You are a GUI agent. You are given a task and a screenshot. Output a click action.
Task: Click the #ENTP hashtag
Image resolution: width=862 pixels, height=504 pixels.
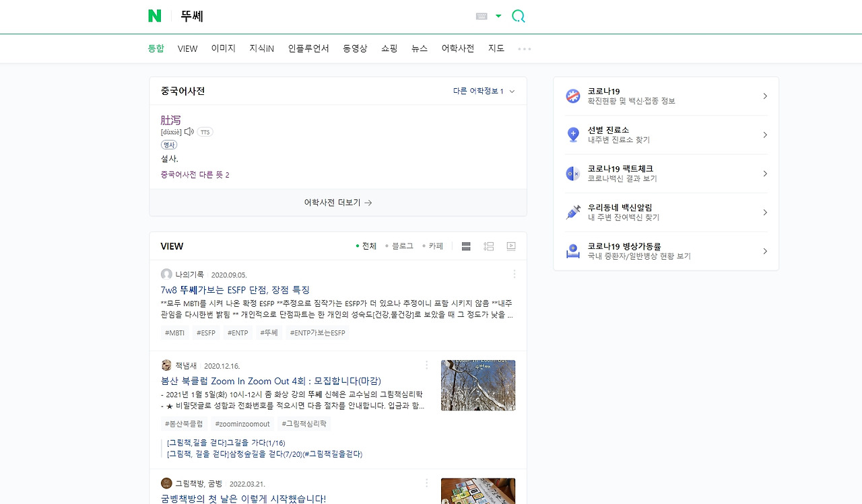(x=238, y=332)
